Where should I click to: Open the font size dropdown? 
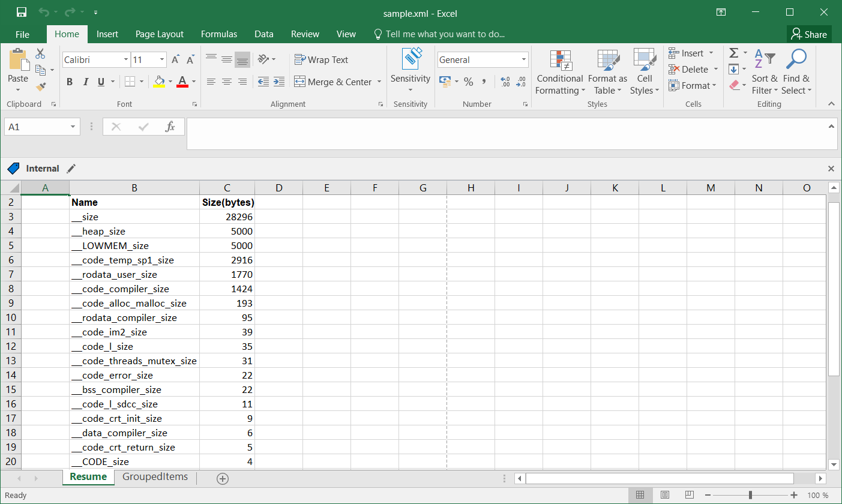click(x=162, y=59)
